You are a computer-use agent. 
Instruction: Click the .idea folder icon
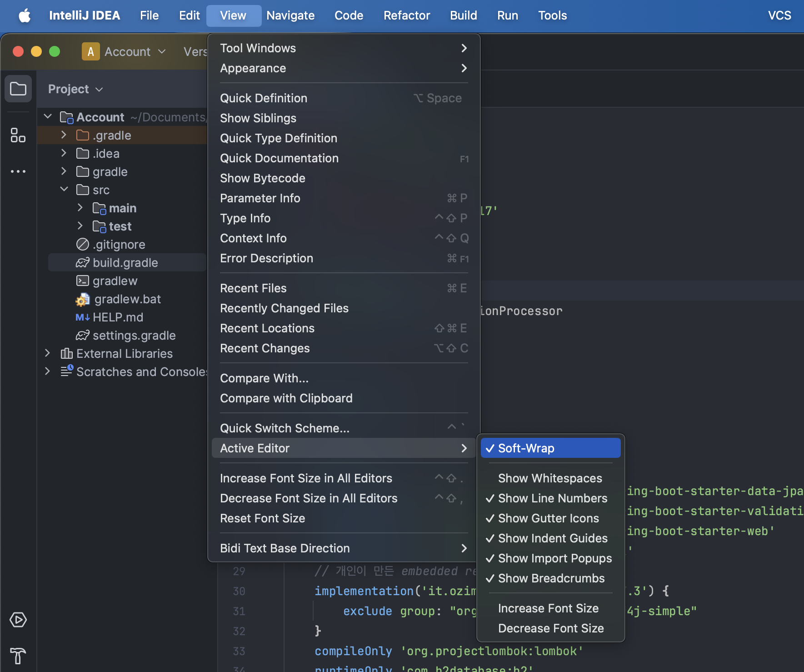(83, 153)
